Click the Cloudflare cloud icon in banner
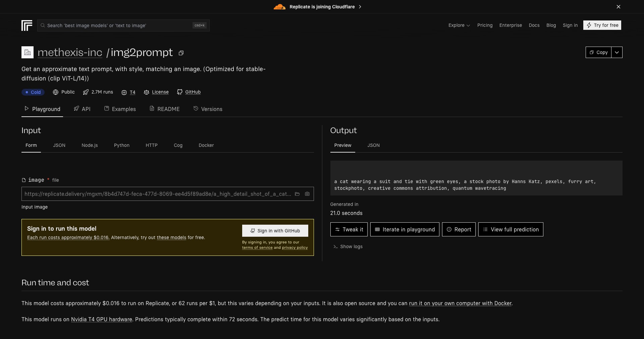The image size is (644, 339). pyautogui.click(x=279, y=7)
